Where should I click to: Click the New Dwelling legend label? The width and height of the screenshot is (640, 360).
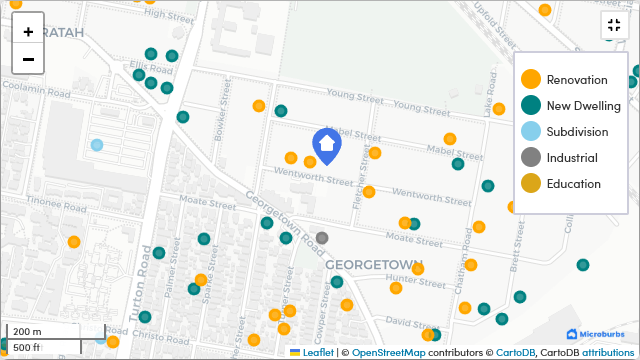(583, 106)
